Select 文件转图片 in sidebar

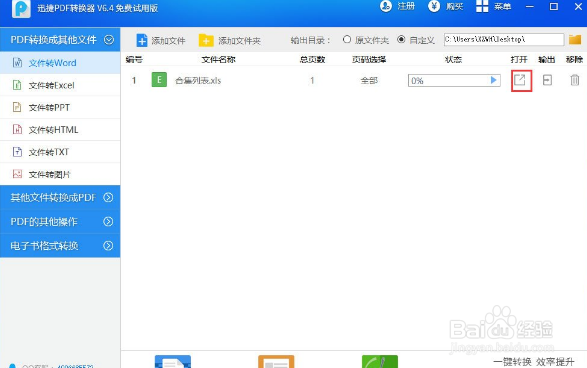tap(60, 174)
